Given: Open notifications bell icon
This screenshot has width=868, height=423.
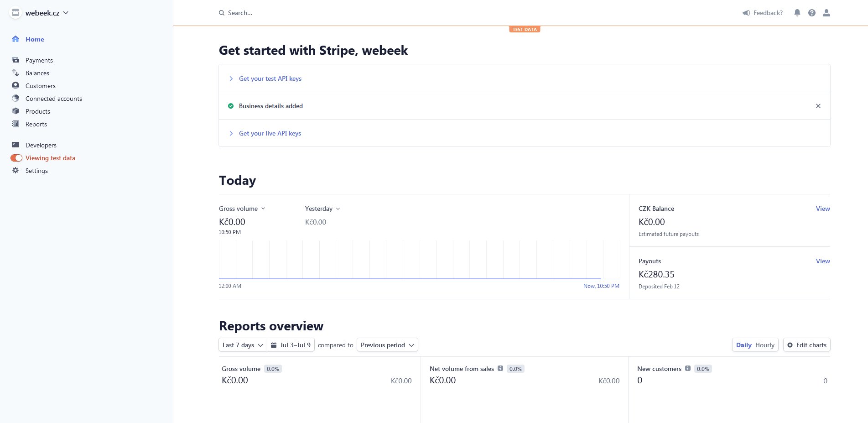Looking at the screenshot, I should click(797, 13).
